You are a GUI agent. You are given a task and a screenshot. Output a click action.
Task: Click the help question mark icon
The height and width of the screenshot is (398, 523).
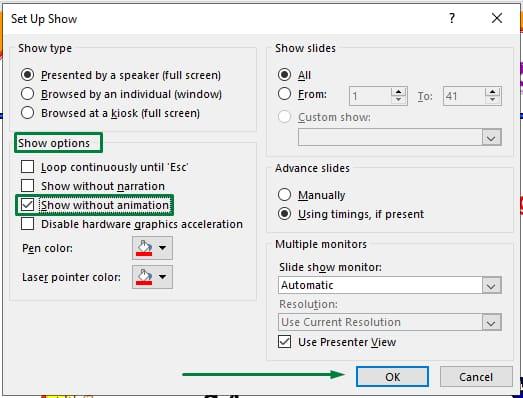click(452, 18)
